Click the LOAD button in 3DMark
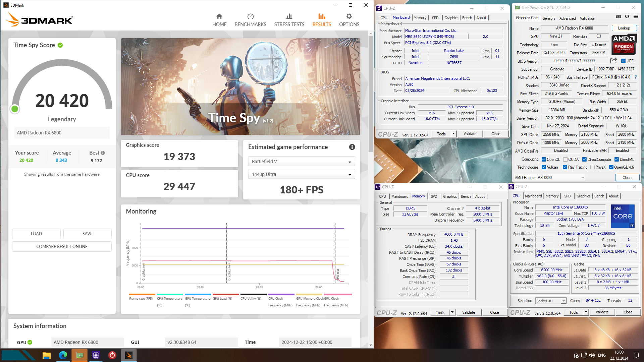 coord(36,234)
